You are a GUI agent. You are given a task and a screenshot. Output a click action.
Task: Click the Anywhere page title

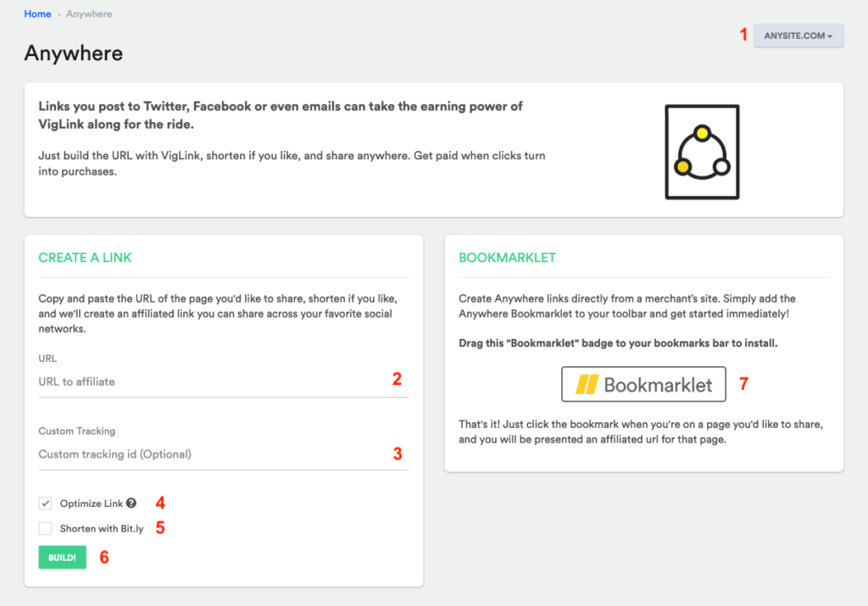pyautogui.click(x=74, y=53)
